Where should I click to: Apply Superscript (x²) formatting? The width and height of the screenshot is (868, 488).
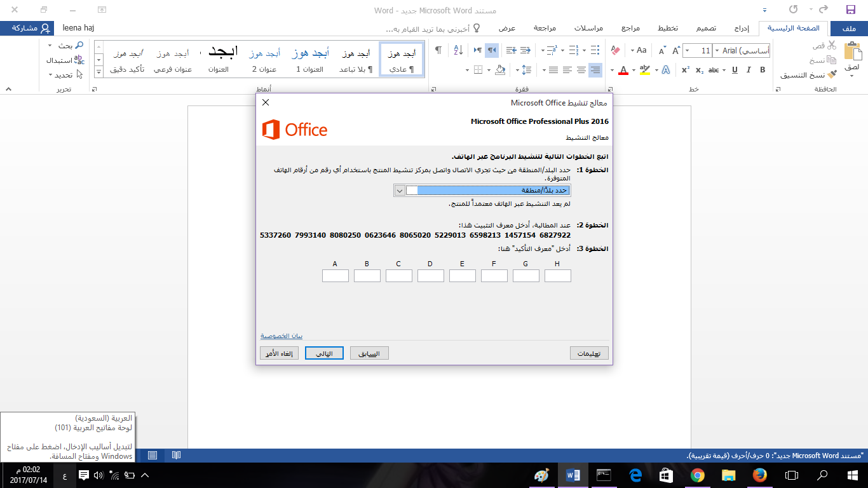coord(686,70)
